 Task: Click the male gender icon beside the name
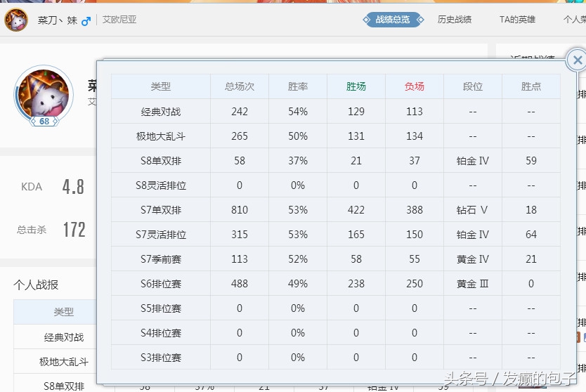pyautogui.click(x=86, y=21)
